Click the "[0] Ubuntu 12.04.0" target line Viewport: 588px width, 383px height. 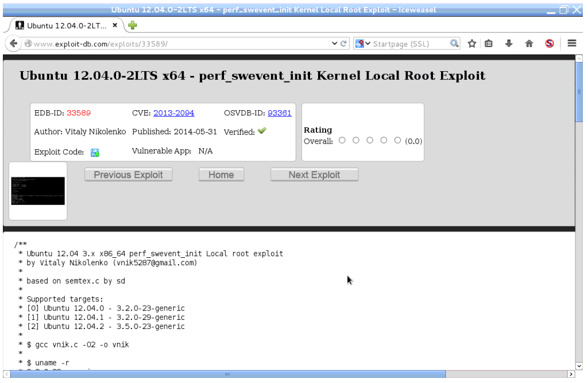[x=102, y=308]
